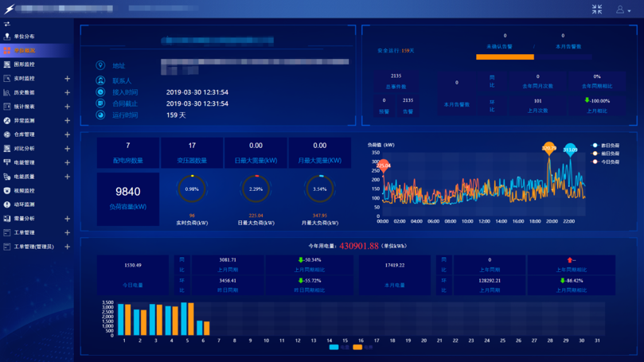Open the user account dropdown

point(623,10)
